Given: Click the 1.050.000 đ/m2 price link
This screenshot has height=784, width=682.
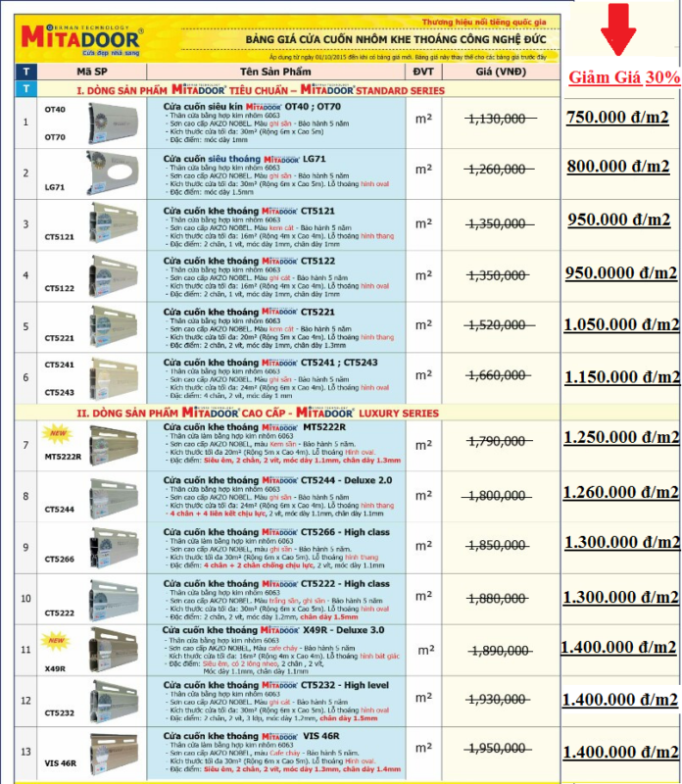Looking at the screenshot, I should (x=621, y=325).
